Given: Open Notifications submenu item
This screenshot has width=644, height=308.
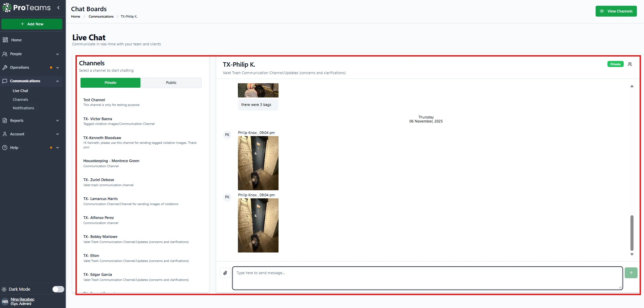Looking at the screenshot, I should tap(23, 108).
